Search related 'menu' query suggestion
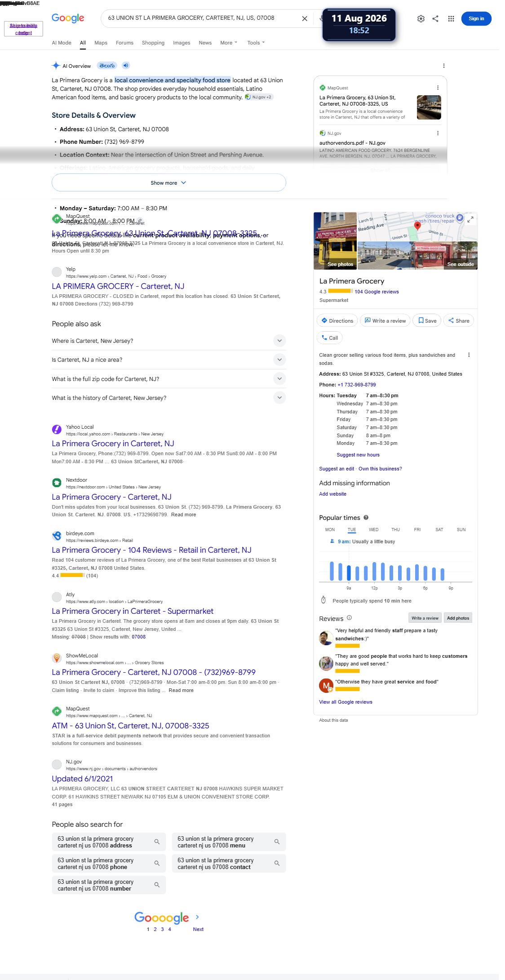The height and width of the screenshot is (980, 505). (x=229, y=842)
